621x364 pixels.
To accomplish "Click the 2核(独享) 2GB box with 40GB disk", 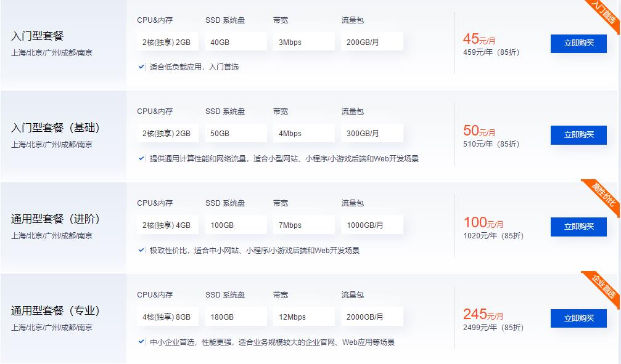I will [x=168, y=42].
